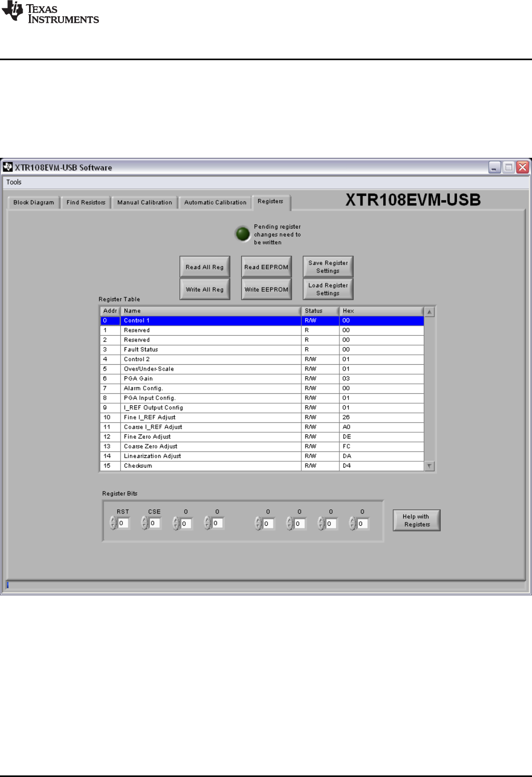This screenshot has width=532, height=777.
Task: Click the Name column header
Action: pos(211,311)
